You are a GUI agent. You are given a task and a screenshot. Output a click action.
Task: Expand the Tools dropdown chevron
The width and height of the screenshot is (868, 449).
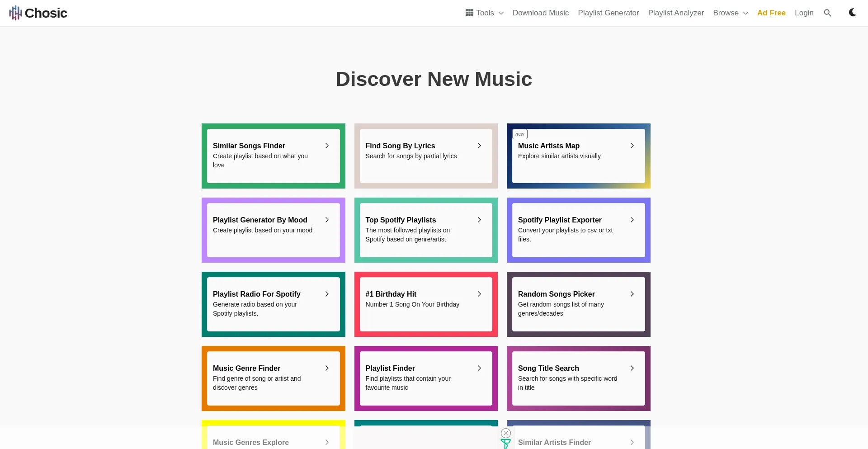click(501, 13)
